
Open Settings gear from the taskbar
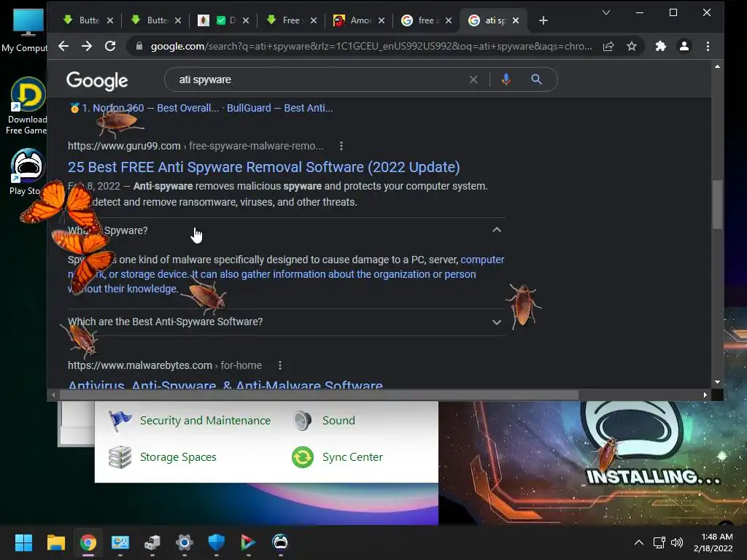(184, 542)
